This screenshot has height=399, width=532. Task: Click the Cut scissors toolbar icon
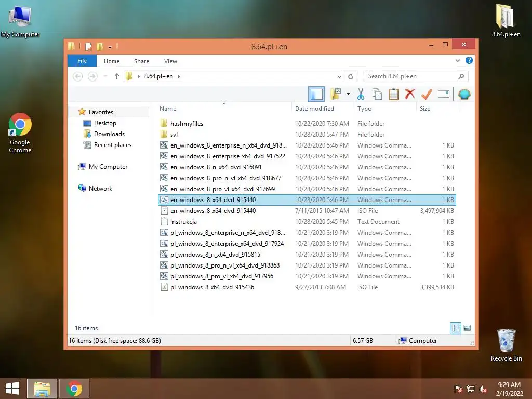point(361,94)
